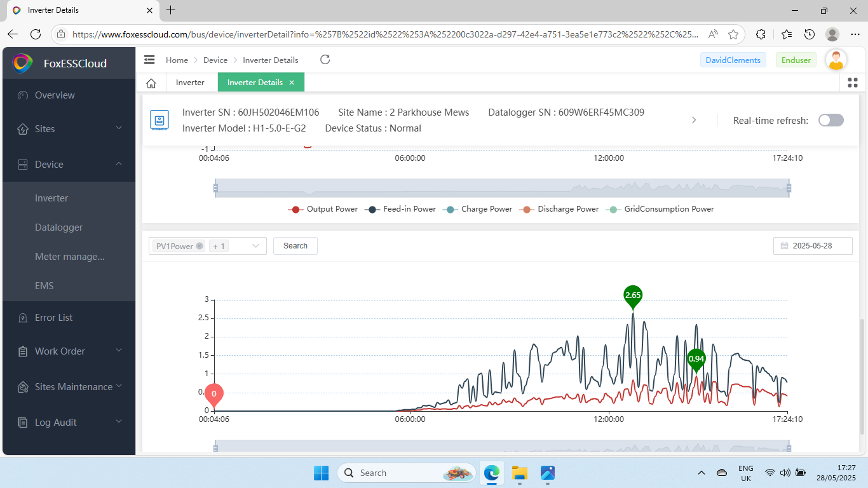This screenshot has width=868, height=488.
Task: Click the Device sidebar icon
Action: (x=23, y=165)
